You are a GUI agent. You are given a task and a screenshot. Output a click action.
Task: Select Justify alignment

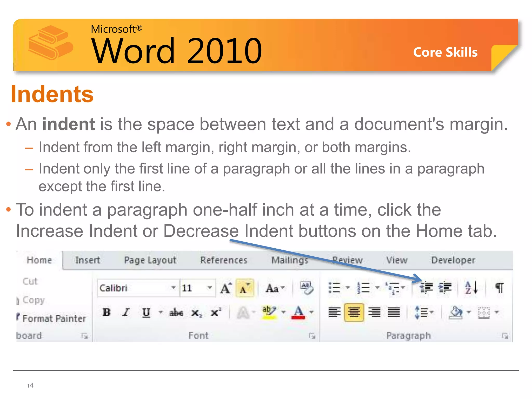coord(394,312)
